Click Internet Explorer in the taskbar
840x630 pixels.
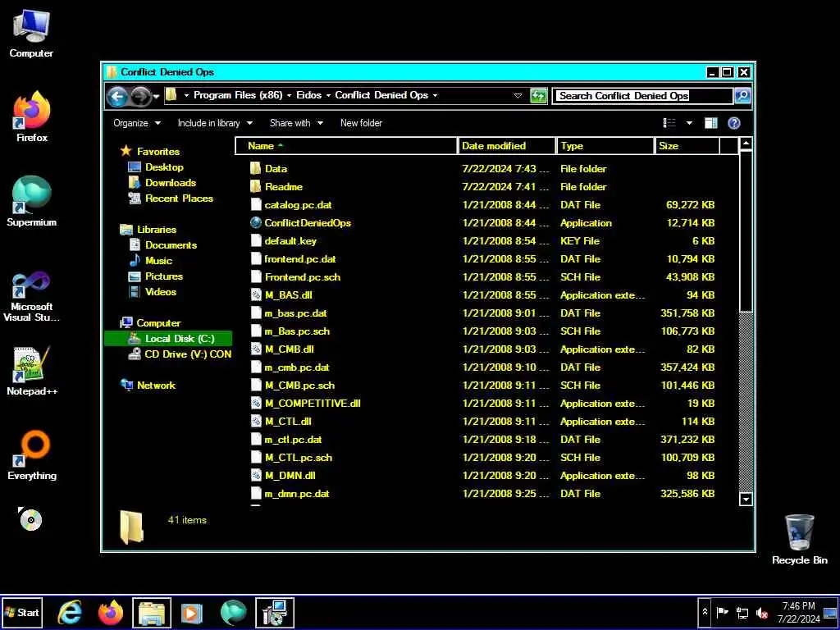pyautogui.click(x=70, y=613)
